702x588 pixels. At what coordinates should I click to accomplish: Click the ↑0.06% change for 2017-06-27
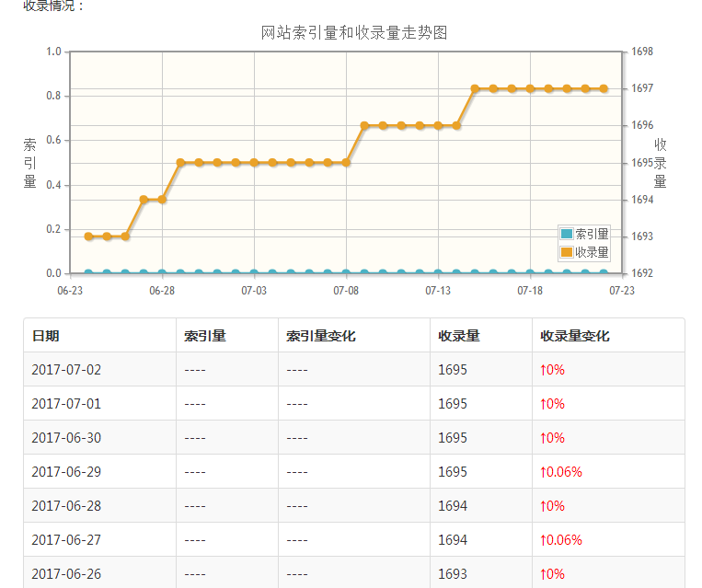pos(561,539)
